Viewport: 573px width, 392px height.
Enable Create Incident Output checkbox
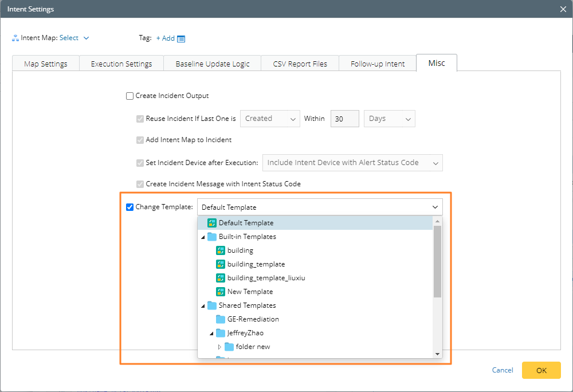coord(129,96)
